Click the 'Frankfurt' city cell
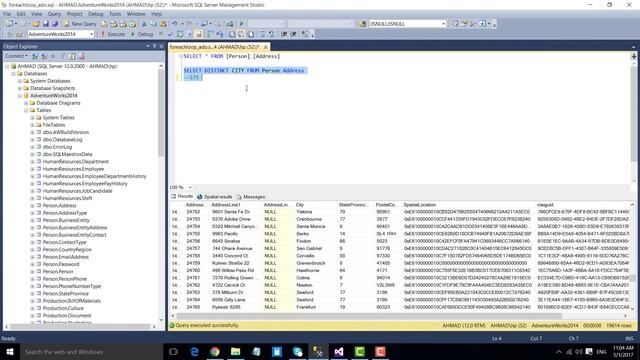This screenshot has height=360, width=640. tap(315, 307)
